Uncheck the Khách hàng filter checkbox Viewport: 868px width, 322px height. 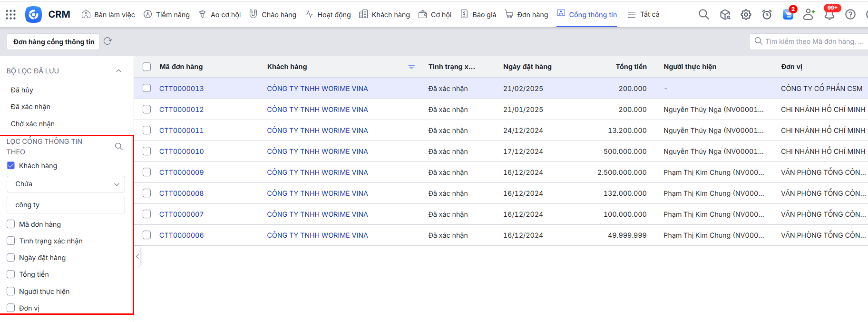[x=11, y=166]
